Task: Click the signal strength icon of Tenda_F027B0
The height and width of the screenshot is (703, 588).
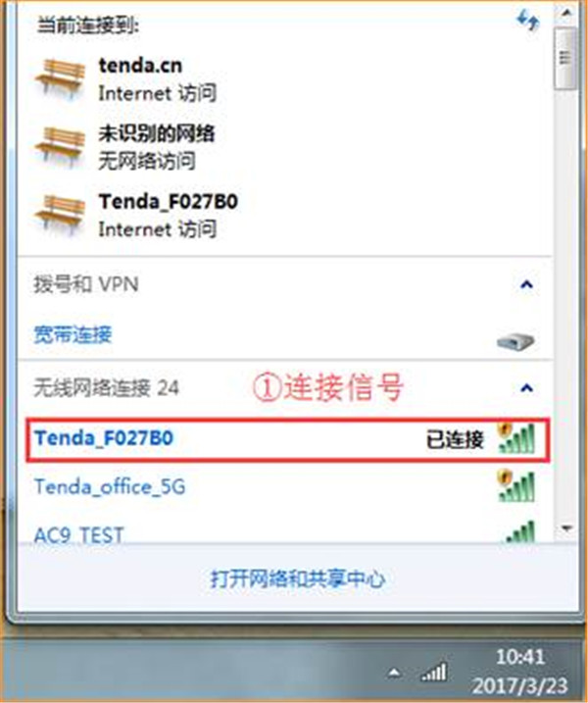Action: 516,437
